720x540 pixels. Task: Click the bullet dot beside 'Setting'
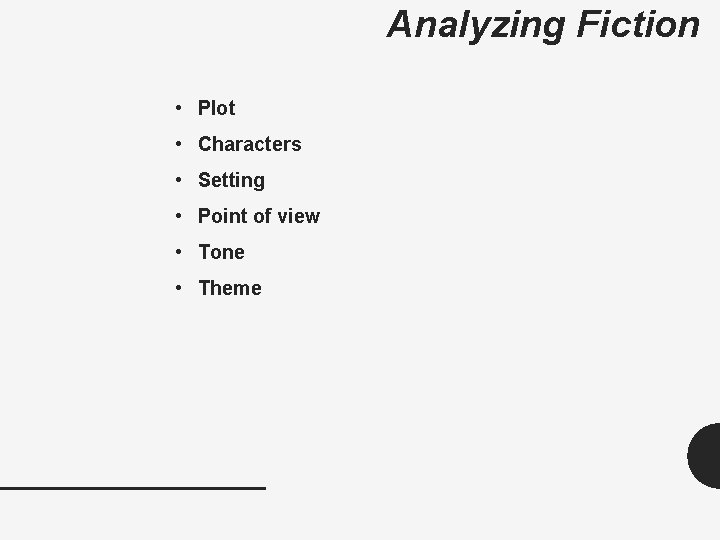click(x=179, y=180)
